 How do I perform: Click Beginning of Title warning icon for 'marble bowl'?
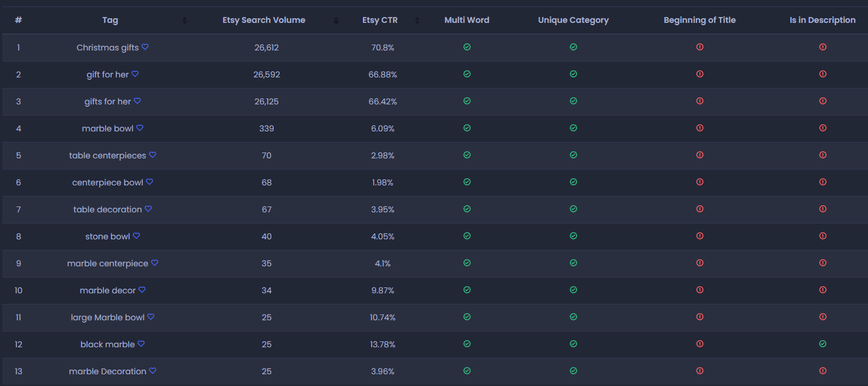(699, 128)
